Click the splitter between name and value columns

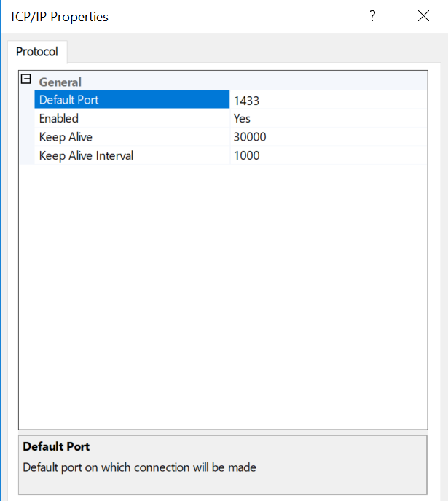coord(230,128)
